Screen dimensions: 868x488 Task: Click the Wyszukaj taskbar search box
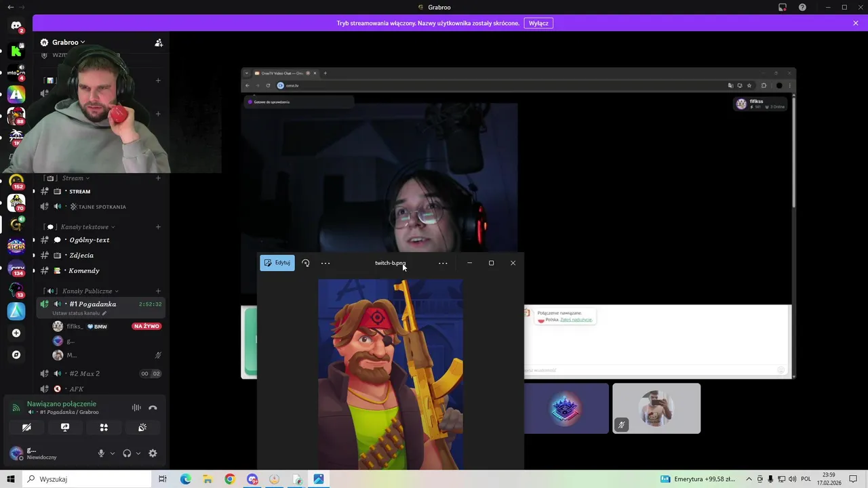tap(87, 479)
